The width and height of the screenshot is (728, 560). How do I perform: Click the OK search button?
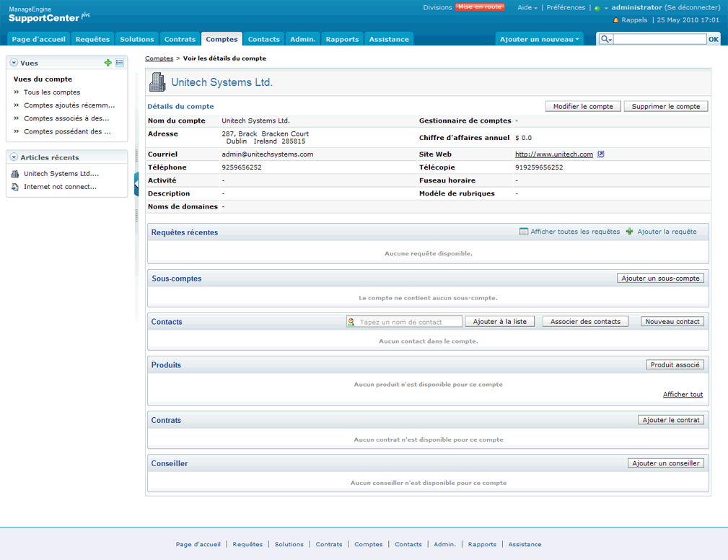coord(713,40)
